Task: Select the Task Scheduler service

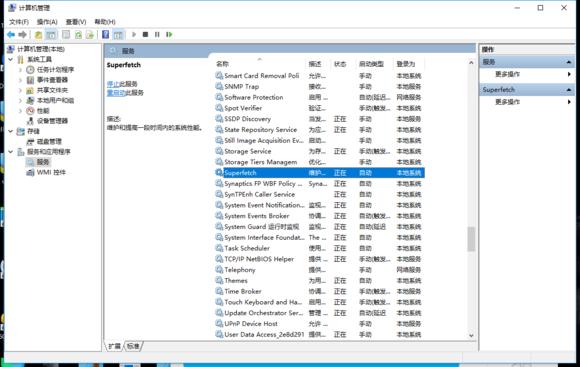Action: coord(319,248)
